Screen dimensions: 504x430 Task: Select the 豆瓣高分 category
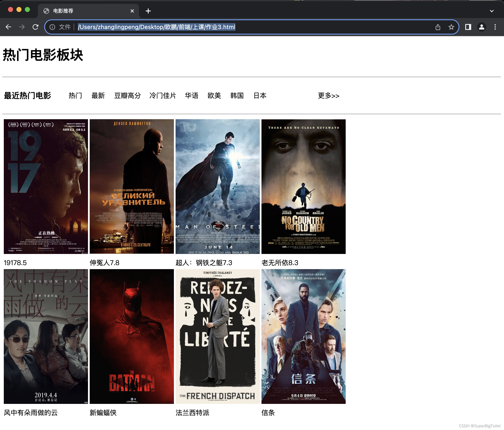(x=127, y=96)
